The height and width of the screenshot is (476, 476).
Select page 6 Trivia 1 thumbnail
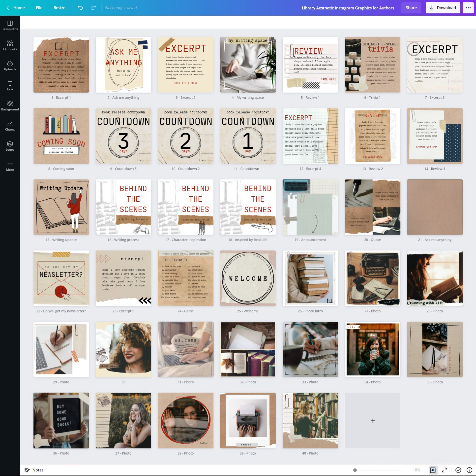pos(372,65)
